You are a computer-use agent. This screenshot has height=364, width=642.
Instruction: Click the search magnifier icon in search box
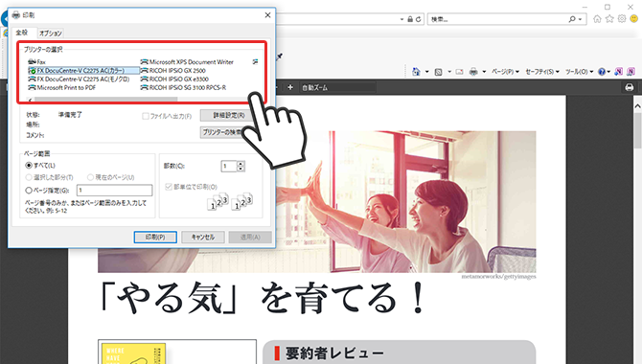click(x=572, y=19)
